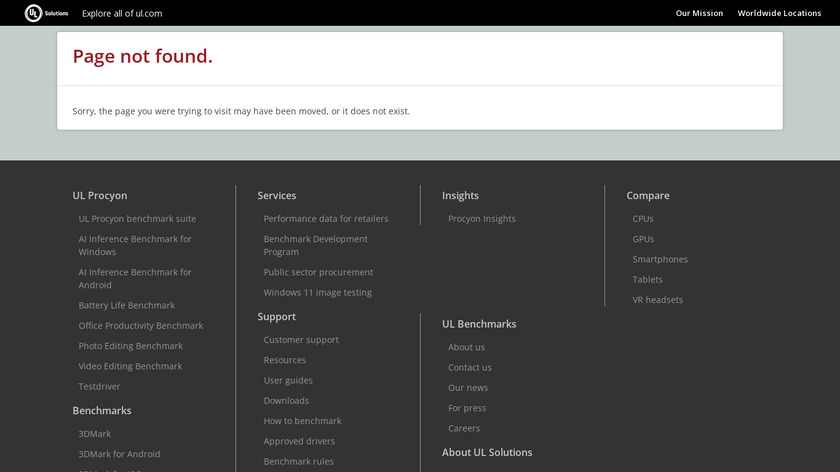Open Office Productivity Benchmark page
The height and width of the screenshot is (472, 840).
point(140,326)
